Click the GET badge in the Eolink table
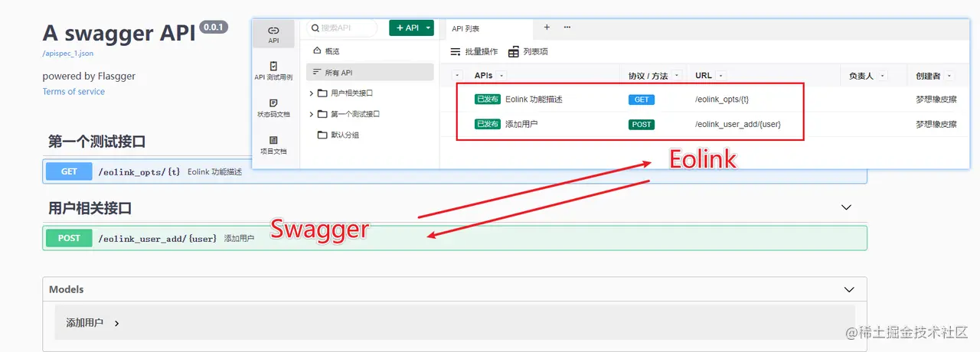This screenshot has width=980, height=352. 642,99
